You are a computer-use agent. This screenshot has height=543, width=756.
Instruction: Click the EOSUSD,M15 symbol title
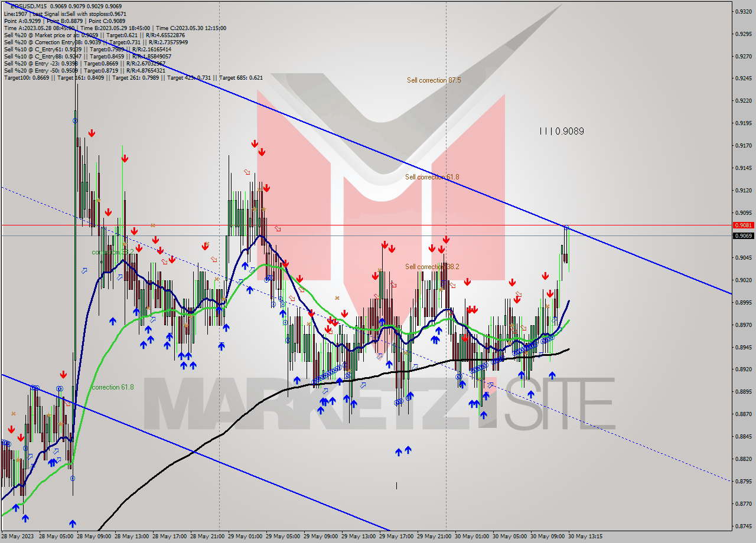[x=30, y=6]
